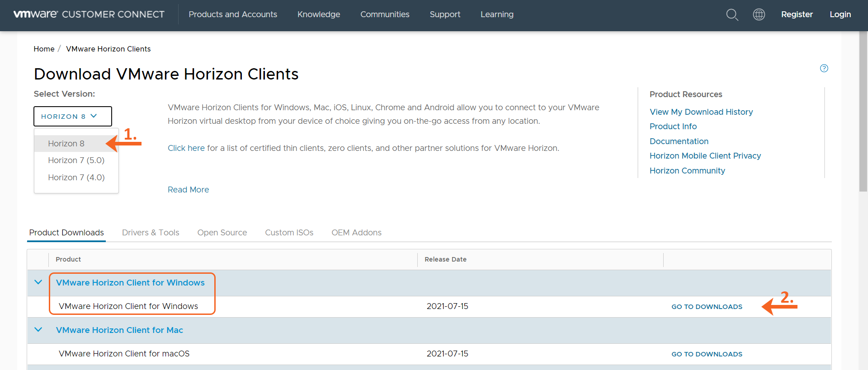
Task: Go to Home breadcrumb
Action: [44, 49]
